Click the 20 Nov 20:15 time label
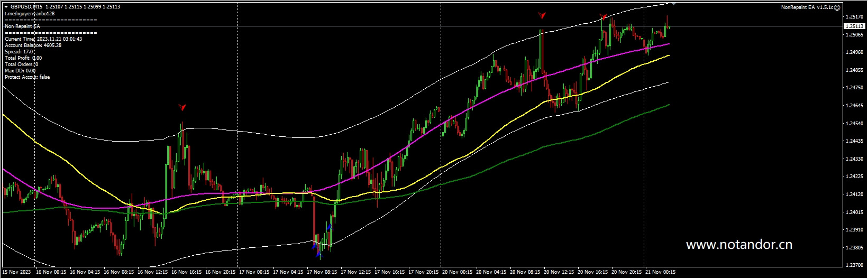This screenshot has height=279, width=868. point(627,272)
